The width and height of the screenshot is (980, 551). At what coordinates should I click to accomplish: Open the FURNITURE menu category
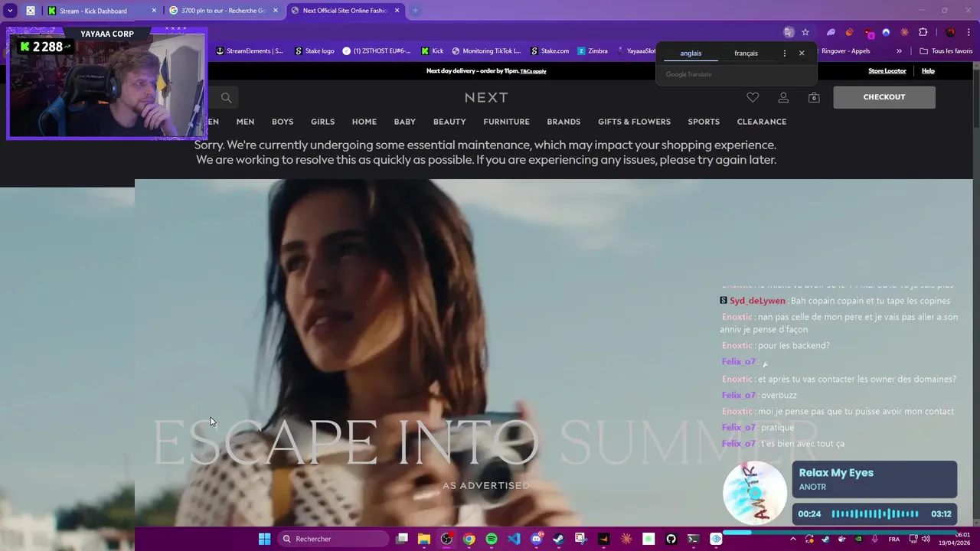point(506,122)
